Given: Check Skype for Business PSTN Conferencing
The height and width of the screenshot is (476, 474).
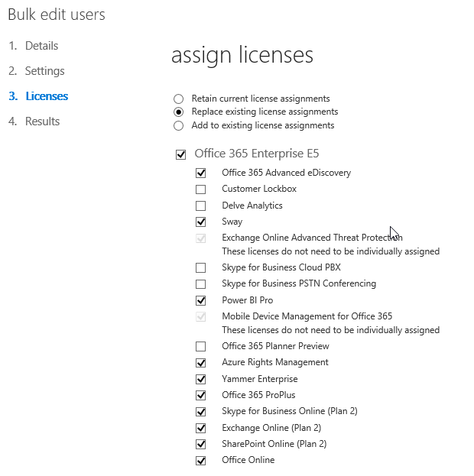Looking at the screenshot, I should (200, 284).
